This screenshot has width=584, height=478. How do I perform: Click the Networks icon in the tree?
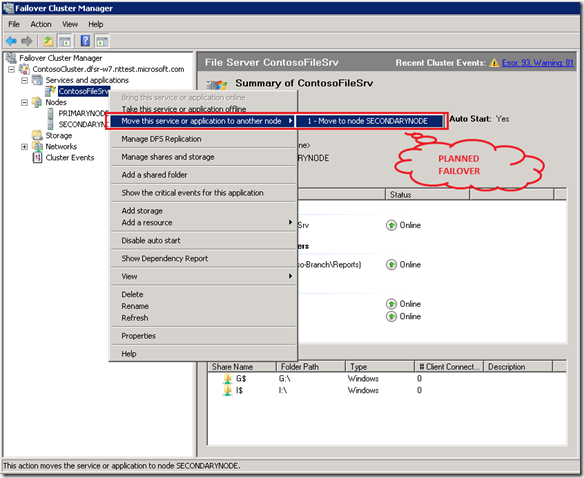(37, 146)
